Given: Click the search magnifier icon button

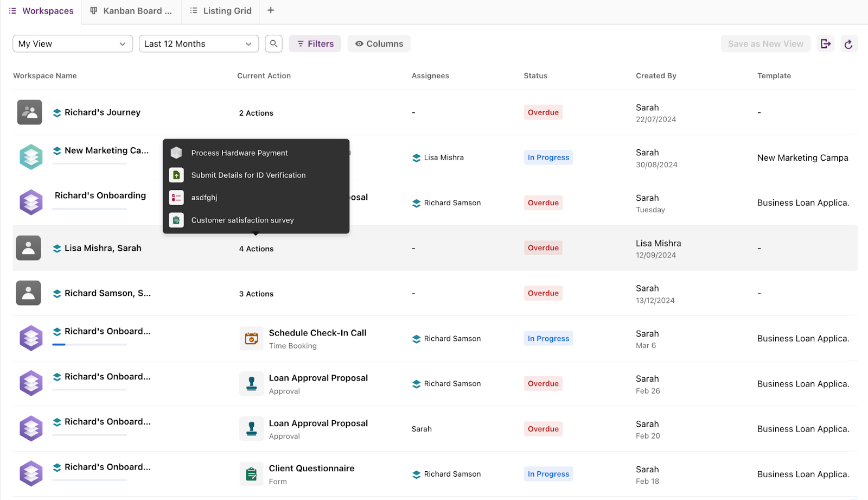Looking at the screenshot, I should (x=274, y=43).
